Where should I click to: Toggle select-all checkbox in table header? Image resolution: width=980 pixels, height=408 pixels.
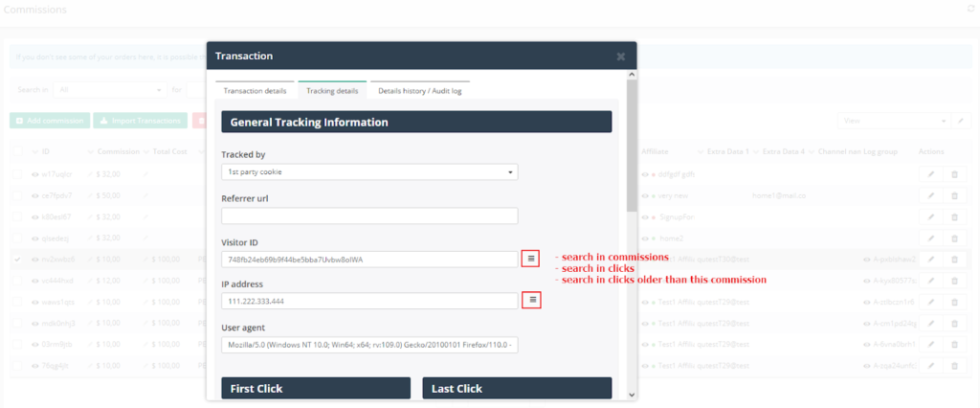pyautogui.click(x=18, y=151)
